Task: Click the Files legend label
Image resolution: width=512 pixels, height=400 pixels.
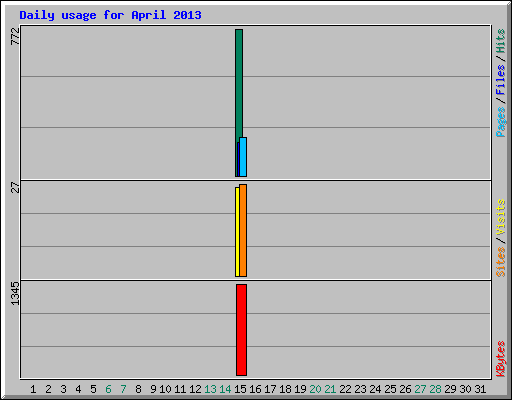Action: (x=501, y=80)
